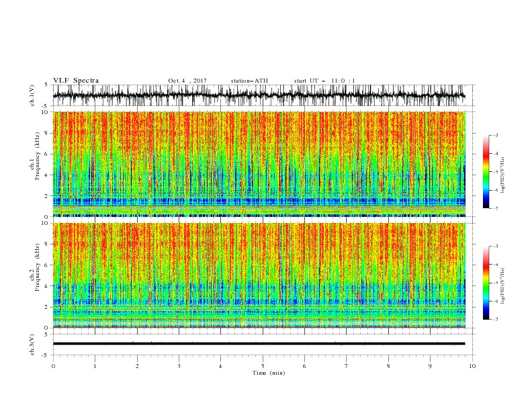Click the "8" tick on ch.1 frequency axis
Image resolution: width=532 pixels, height=411 pixels.
pos(47,133)
